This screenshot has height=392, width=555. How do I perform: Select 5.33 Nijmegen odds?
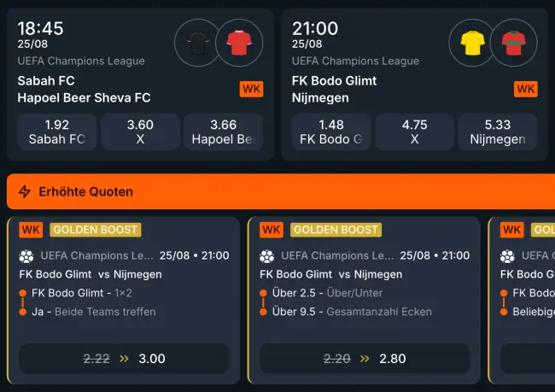coord(498,132)
